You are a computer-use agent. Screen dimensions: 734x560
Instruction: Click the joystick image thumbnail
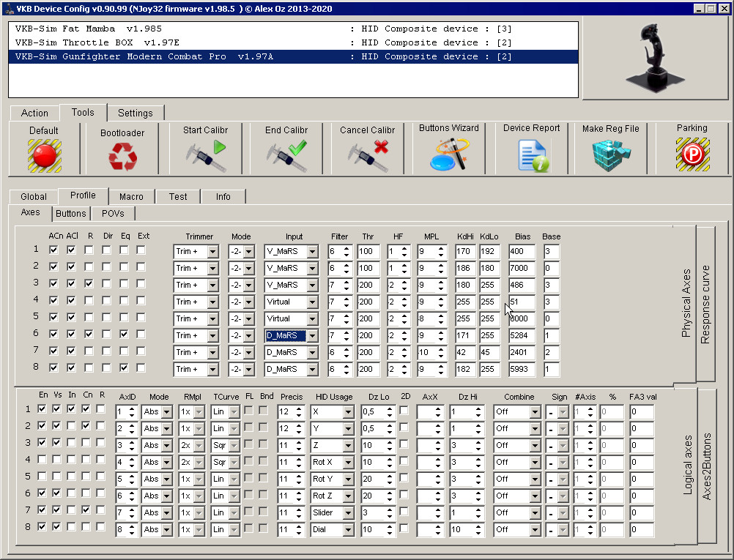click(x=656, y=58)
